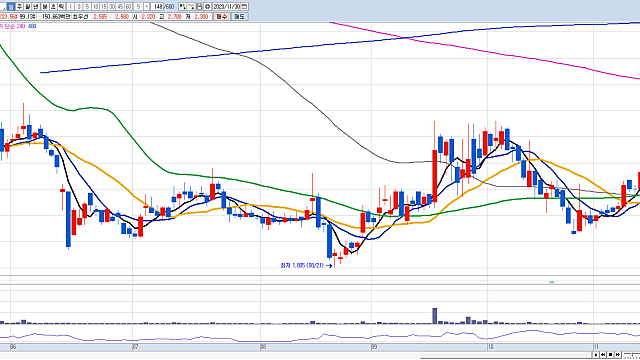The height and width of the screenshot is (360, 640).
Task: Adjust the replay speed slider
Action: pyautogui.click(x=632, y=355)
